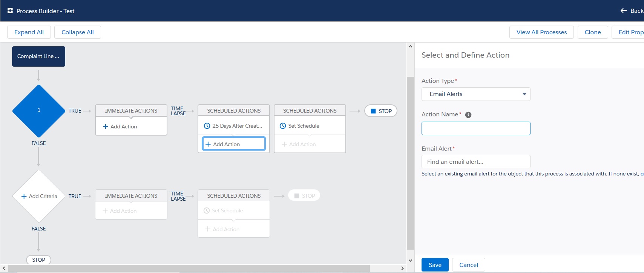Save the email alert action
This screenshot has width=644, height=273.
tap(435, 265)
